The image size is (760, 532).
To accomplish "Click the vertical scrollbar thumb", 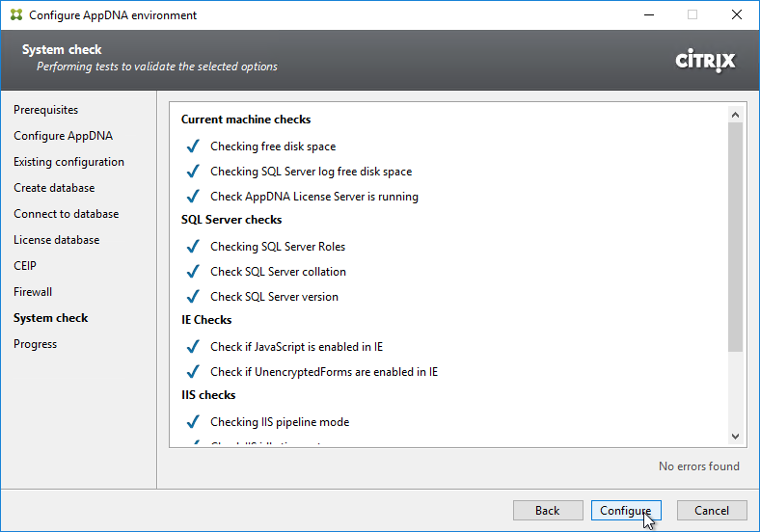I will tap(735, 237).
